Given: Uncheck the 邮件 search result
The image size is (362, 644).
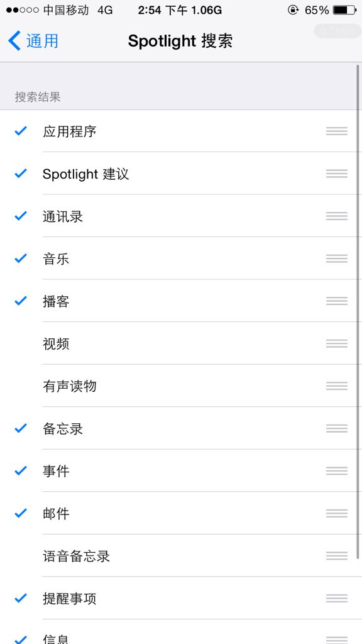Looking at the screenshot, I should [x=181, y=513].
